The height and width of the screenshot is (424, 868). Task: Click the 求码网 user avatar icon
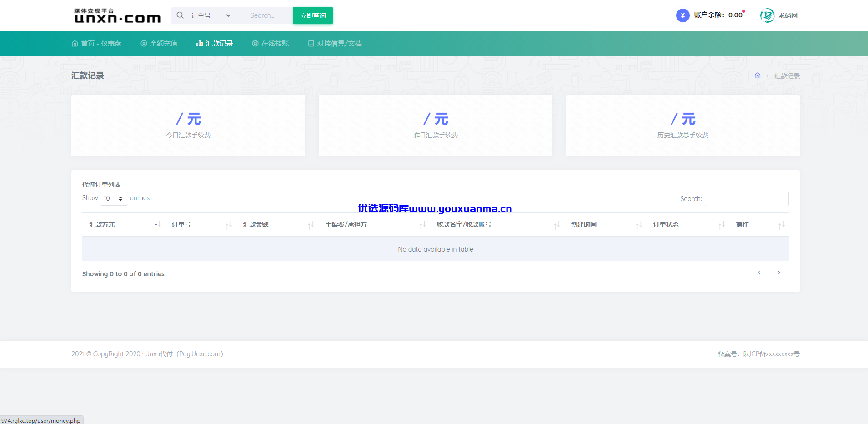767,15
